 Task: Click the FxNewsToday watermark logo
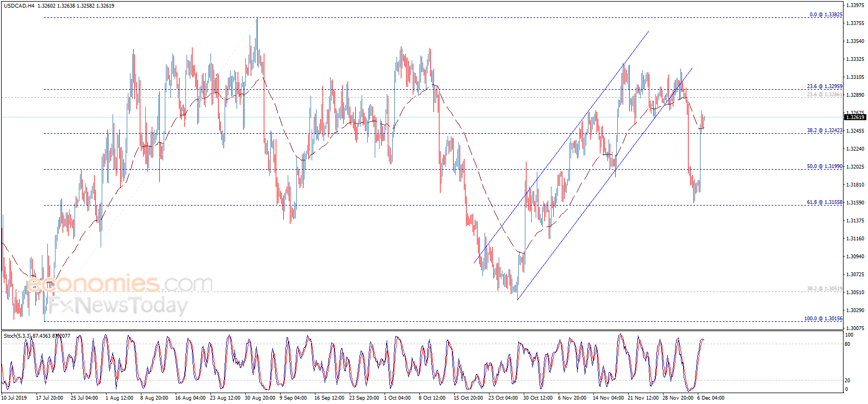118,305
